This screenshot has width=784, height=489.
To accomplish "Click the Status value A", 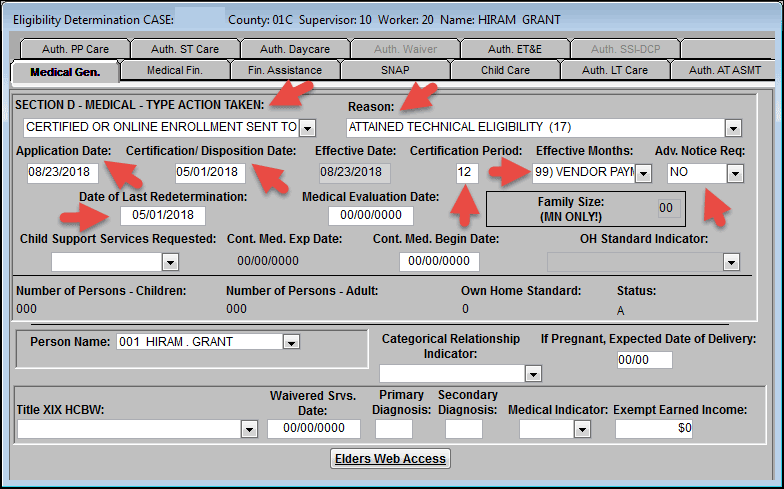I will pos(620,311).
